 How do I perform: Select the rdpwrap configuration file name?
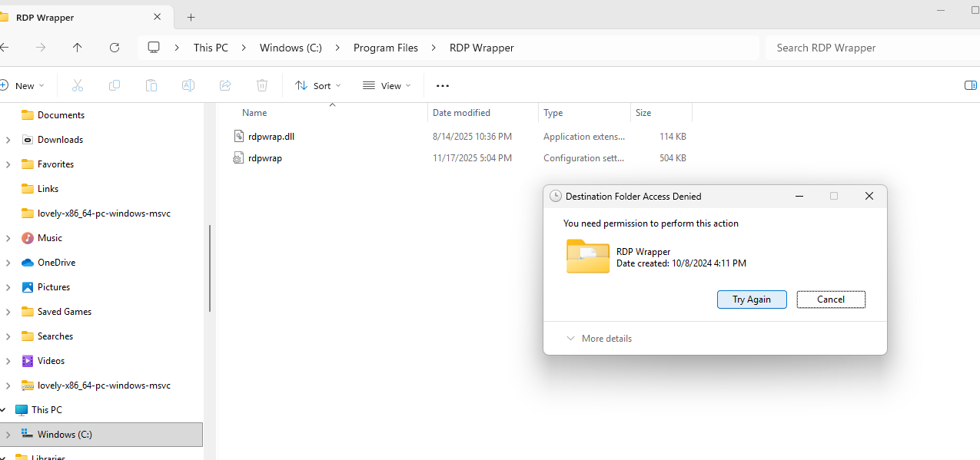pos(265,158)
